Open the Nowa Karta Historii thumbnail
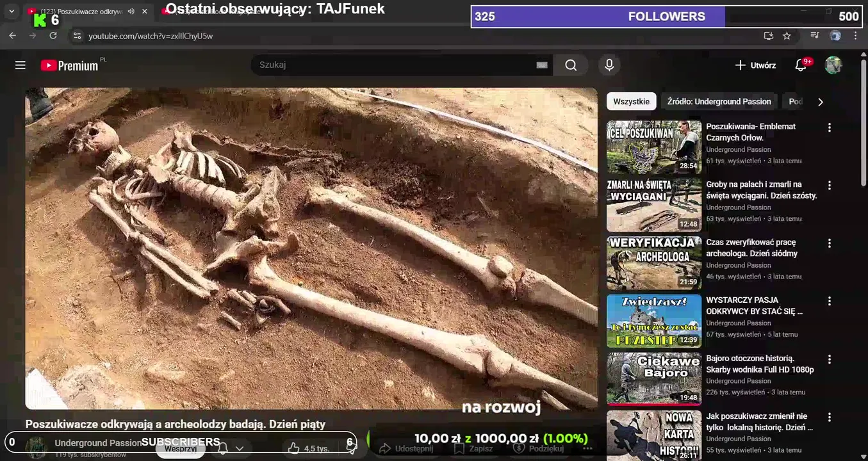868x461 pixels. coord(654,435)
